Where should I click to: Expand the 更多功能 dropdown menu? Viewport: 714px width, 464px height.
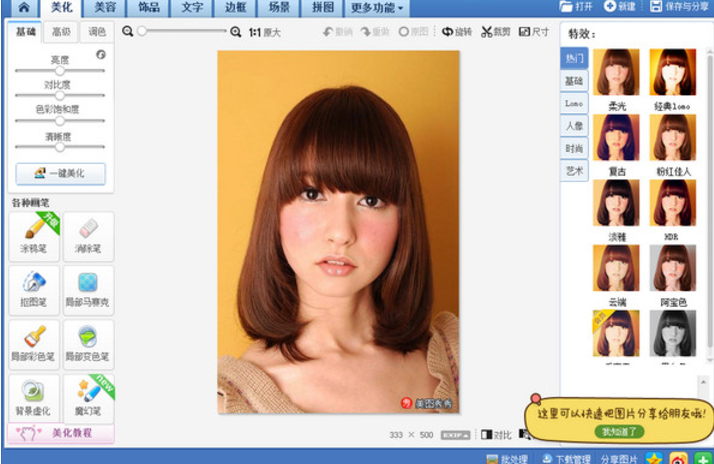pos(377,8)
